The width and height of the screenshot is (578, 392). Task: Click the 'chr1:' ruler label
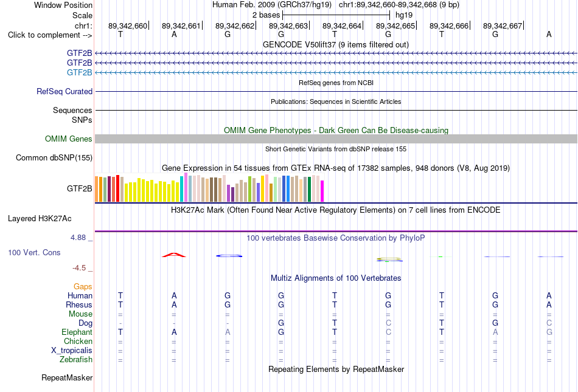pos(83,26)
